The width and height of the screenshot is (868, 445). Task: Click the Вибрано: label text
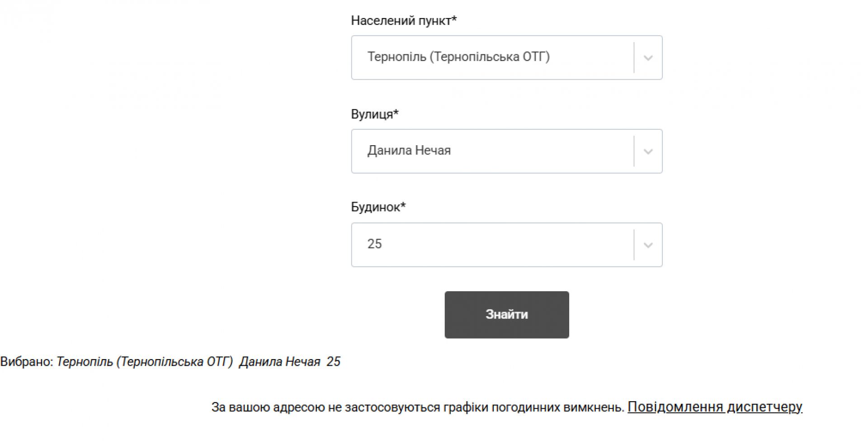(27, 362)
